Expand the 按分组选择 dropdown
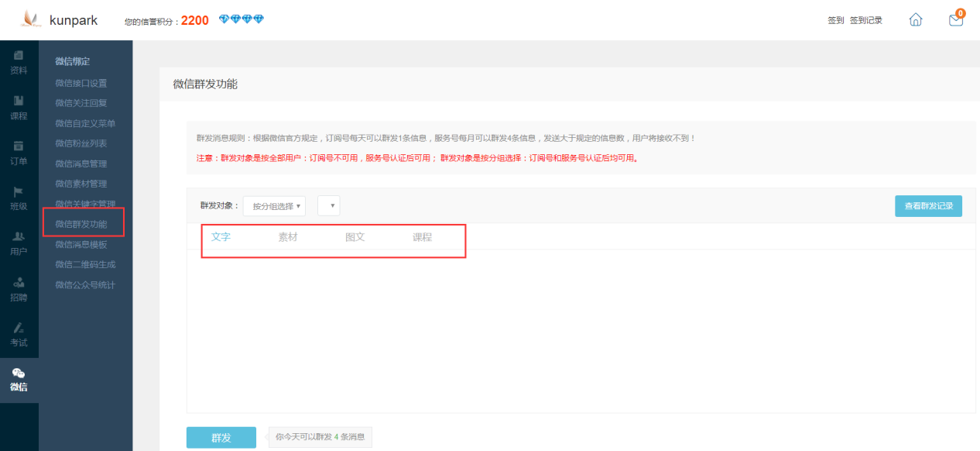The height and width of the screenshot is (451, 980). pos(275,206)
